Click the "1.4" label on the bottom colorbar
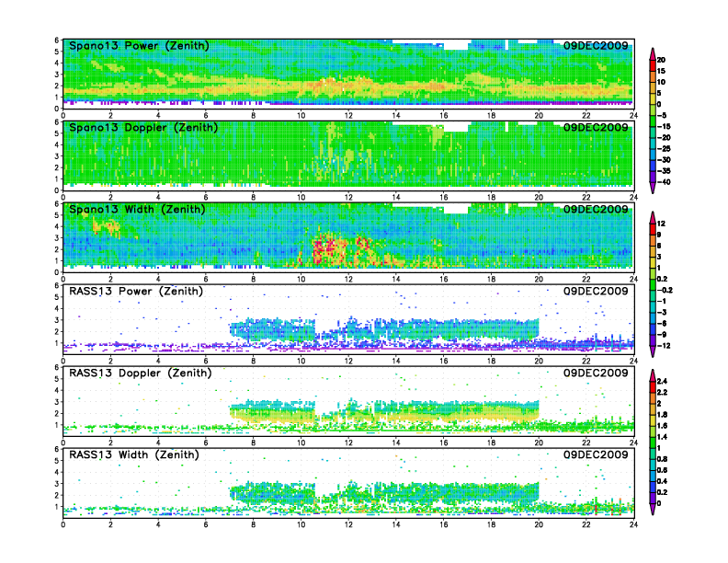 coord(663,437)
